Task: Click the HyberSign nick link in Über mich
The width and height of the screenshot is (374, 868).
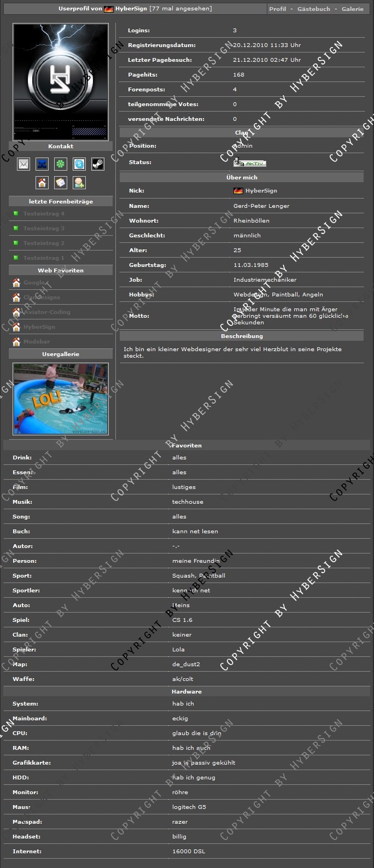Action: 261,191
